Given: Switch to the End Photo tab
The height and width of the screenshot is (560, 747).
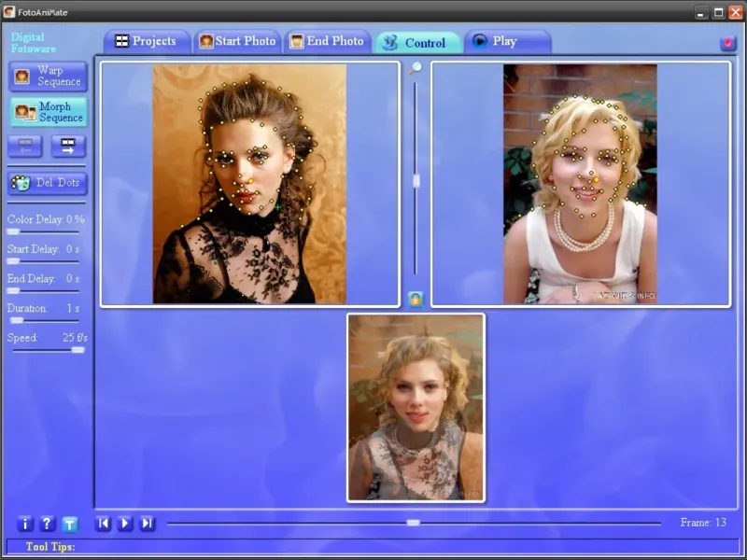Looking at the screenshot, I should [x=328, y=41].
